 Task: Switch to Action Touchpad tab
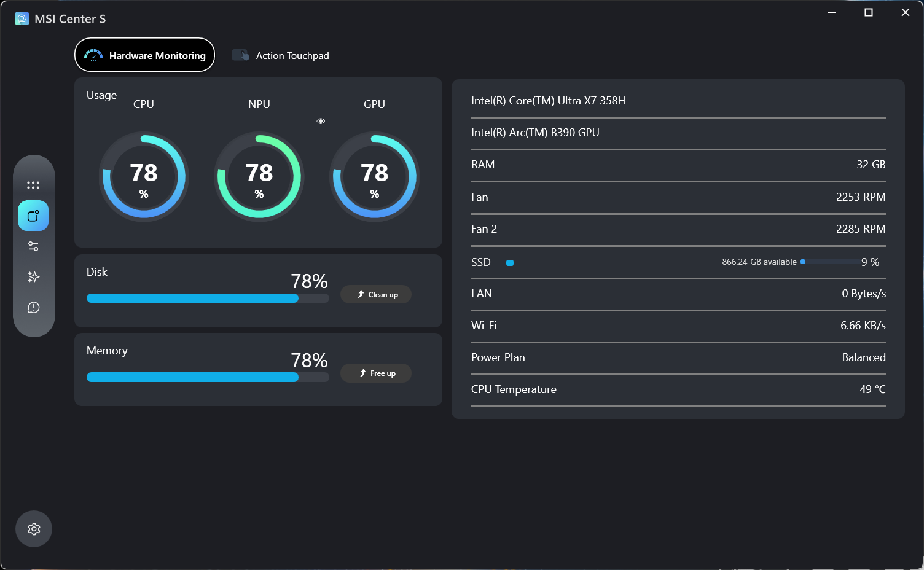(x=281, y=55)
